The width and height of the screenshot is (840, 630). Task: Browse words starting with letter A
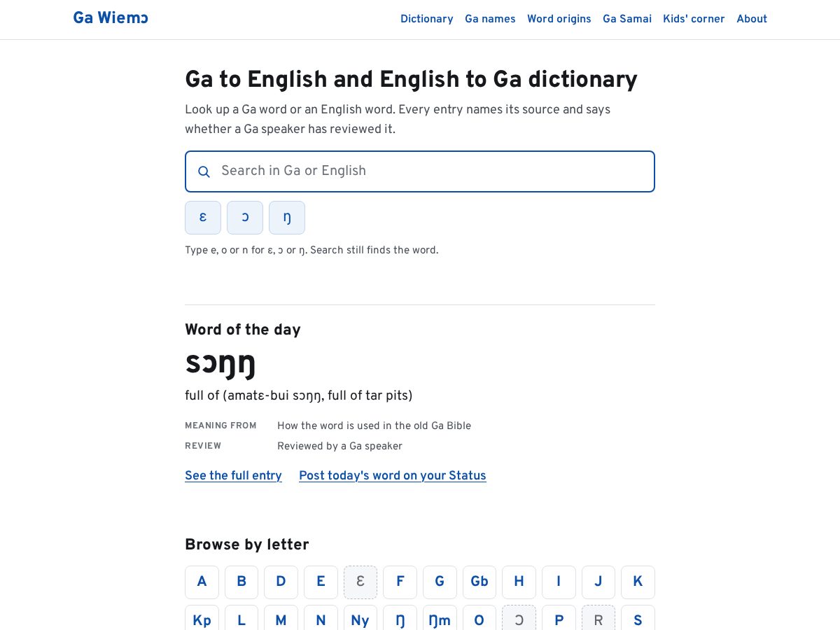202,582
